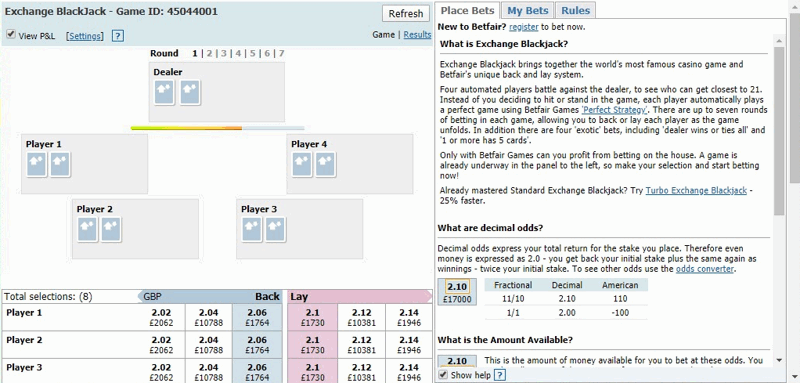Select Round 7 indicator
Viewport: 800px width, 383px height.
pyautogui.click(x=282, y=53)
